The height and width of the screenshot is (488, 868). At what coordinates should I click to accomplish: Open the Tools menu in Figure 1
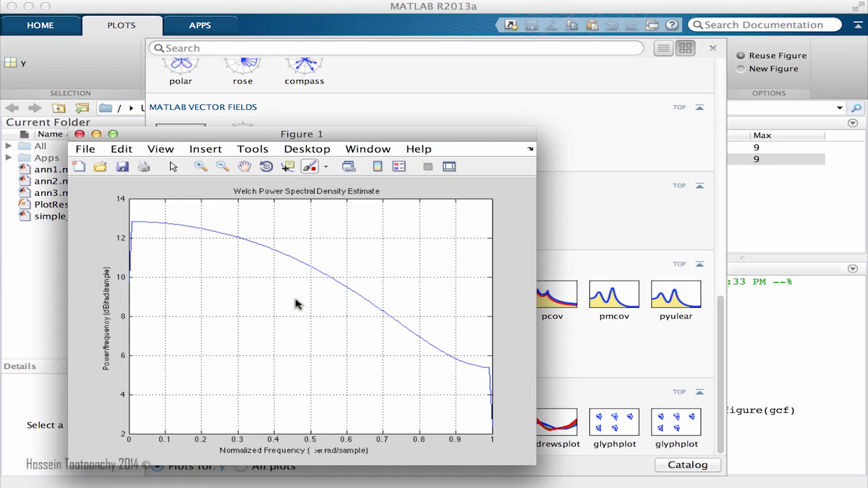pyautogui.click(x=253, y=149)
